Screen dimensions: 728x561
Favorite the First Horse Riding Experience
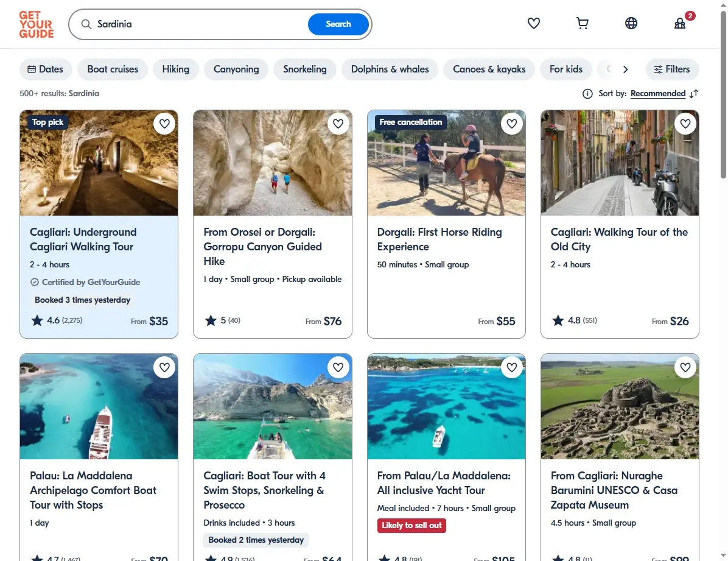(512, 124)
